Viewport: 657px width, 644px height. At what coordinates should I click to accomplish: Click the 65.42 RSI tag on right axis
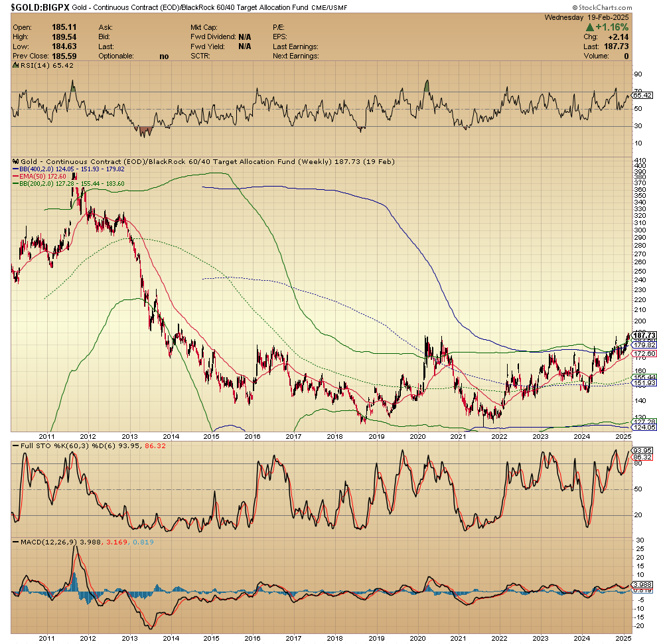click(x=643, y=96)
